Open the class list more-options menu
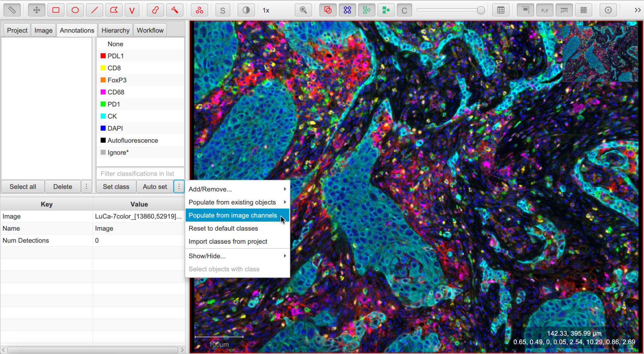This screenshot has height=354, width=644. click(x=179, y=187)
